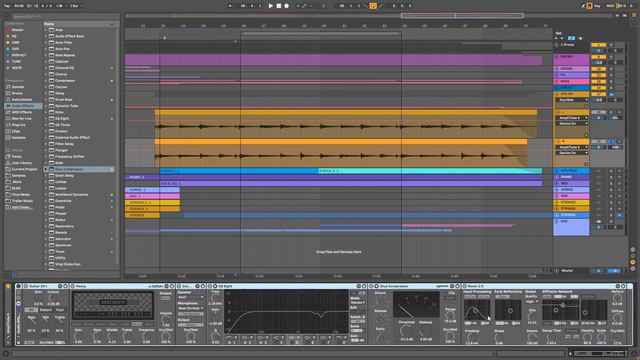Open the Clips category

click(16, 131)
